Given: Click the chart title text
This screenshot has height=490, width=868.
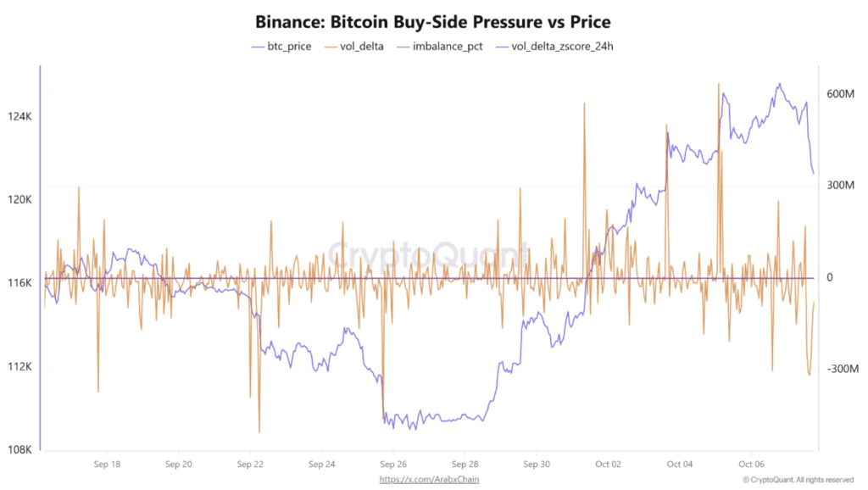Looking at the screenshot, I should point(433,21).
